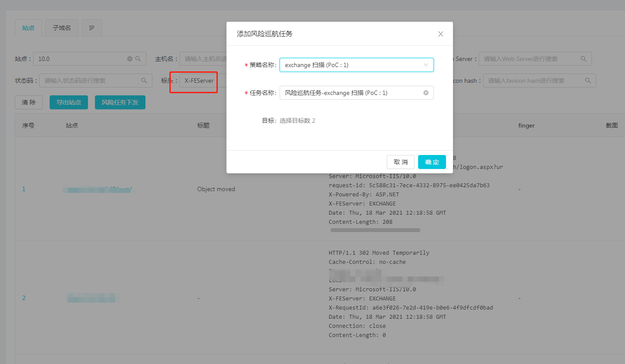Open row number 2 link

(24, 298)
